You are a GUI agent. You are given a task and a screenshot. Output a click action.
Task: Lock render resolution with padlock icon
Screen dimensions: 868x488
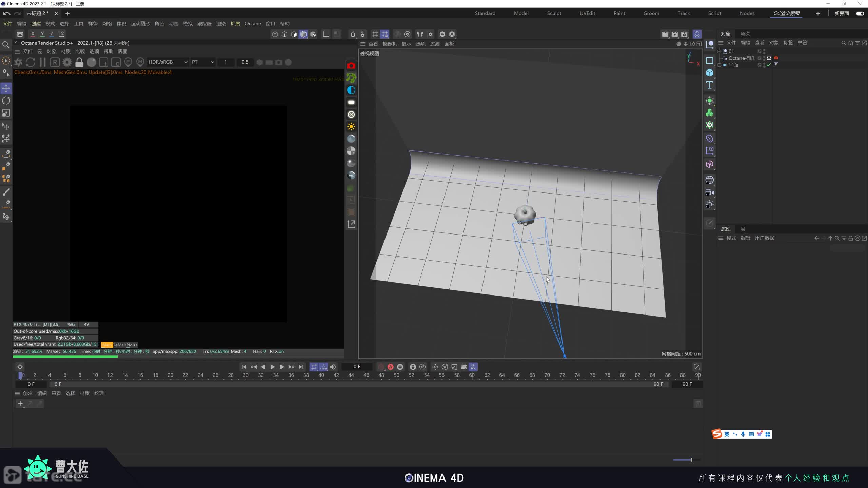tap(79, 62)
